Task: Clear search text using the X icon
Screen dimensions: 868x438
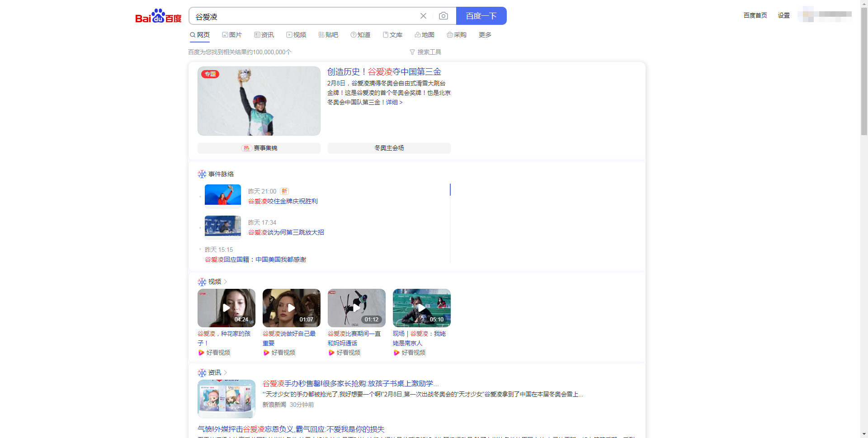Action: tap(423, 16)
